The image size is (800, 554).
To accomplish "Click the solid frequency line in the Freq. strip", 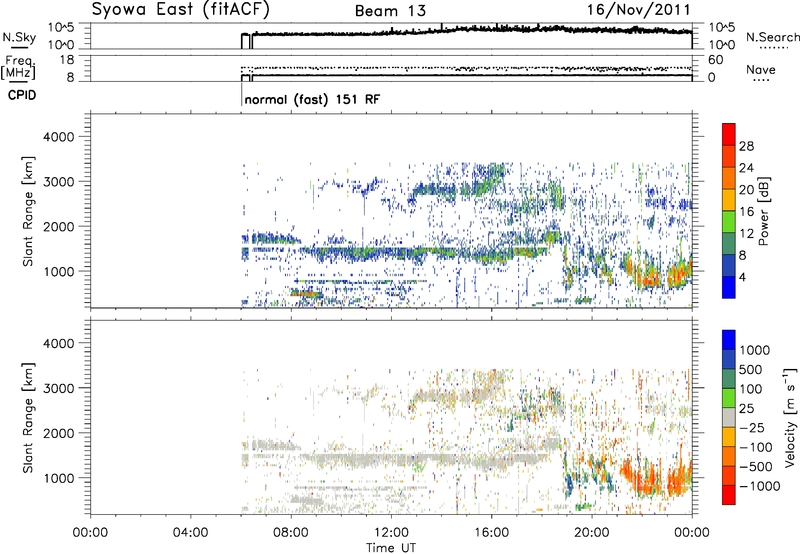I will click(x=467, y=75).
